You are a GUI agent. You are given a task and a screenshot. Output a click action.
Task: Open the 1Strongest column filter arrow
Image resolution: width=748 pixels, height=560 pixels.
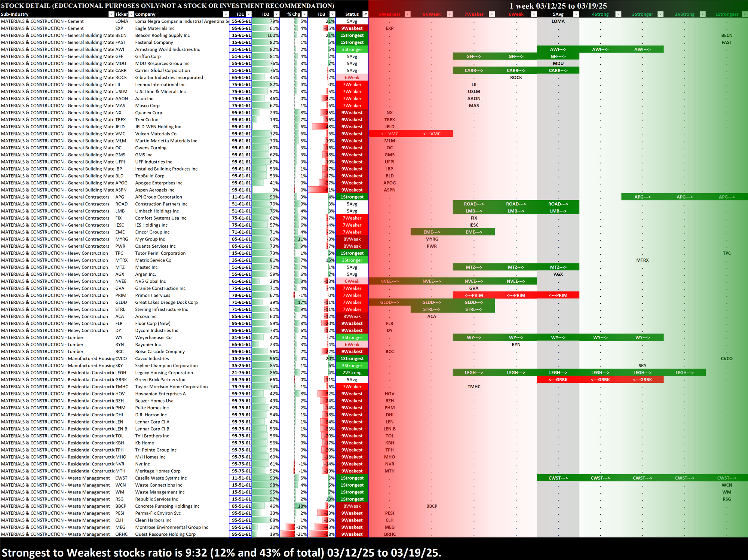click(744, 14)
